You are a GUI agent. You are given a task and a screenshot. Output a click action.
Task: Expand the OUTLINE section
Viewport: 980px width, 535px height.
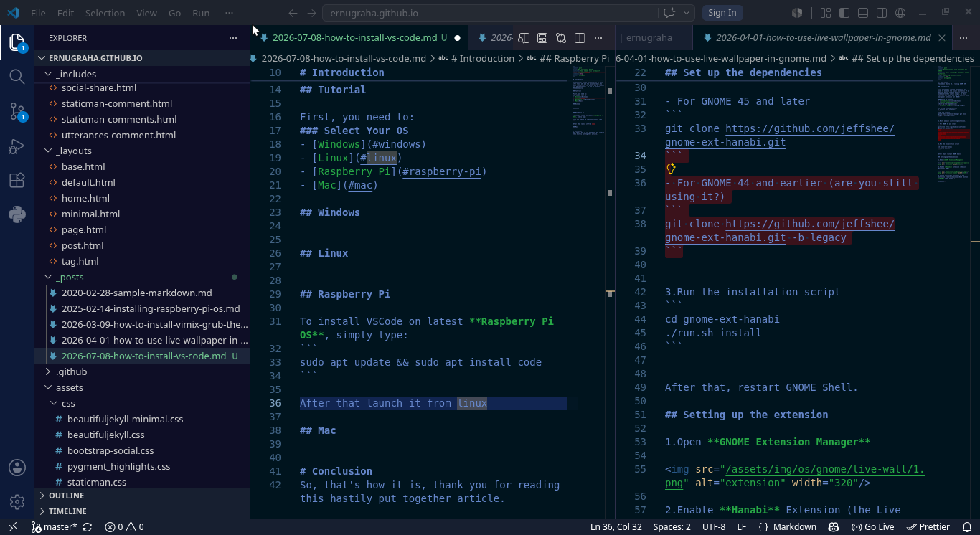142,496
